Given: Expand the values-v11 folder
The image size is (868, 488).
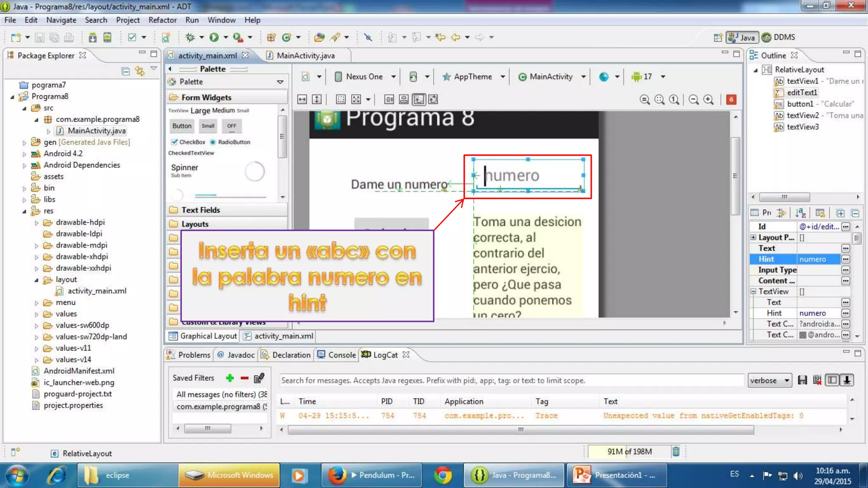Looking at the screenshot, I should click(x=37, y=348).
